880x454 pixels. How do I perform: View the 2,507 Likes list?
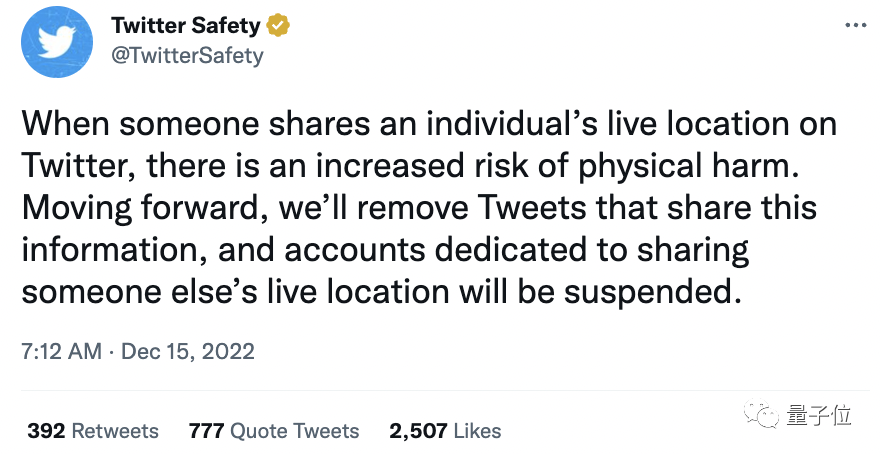[445, 431]
